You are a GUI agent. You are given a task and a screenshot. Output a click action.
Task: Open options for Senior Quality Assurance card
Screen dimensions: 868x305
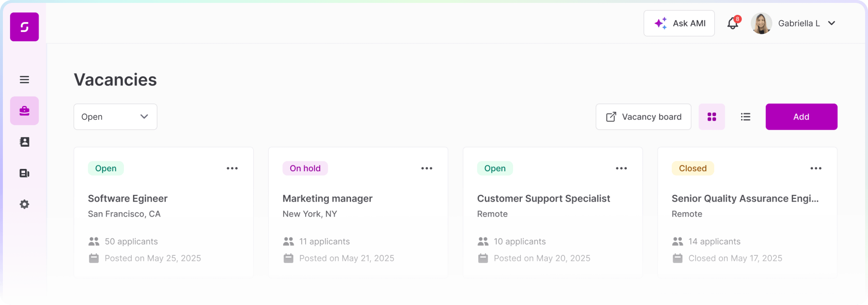click(x=816, y=168)
